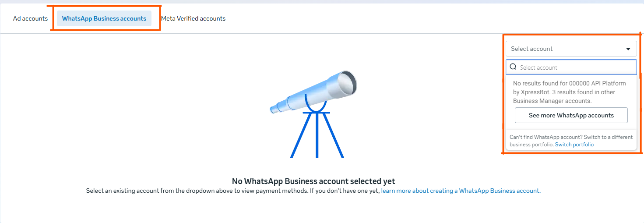This screenshot has height=223, width=644.
Task: Open the Meta Verified accounts tab
Action: tap(193, 18)
